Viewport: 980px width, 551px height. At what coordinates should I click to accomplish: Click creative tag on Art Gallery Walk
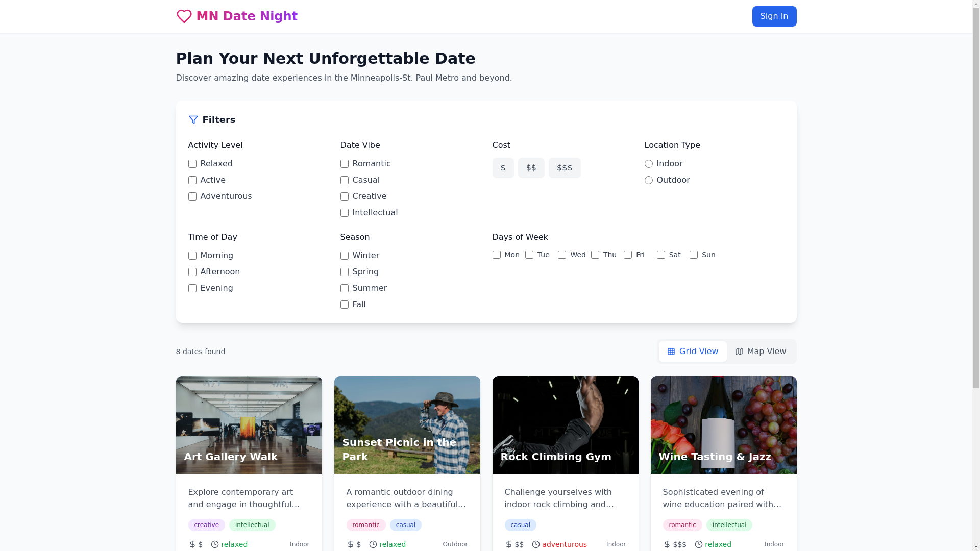tap(207, 525)
